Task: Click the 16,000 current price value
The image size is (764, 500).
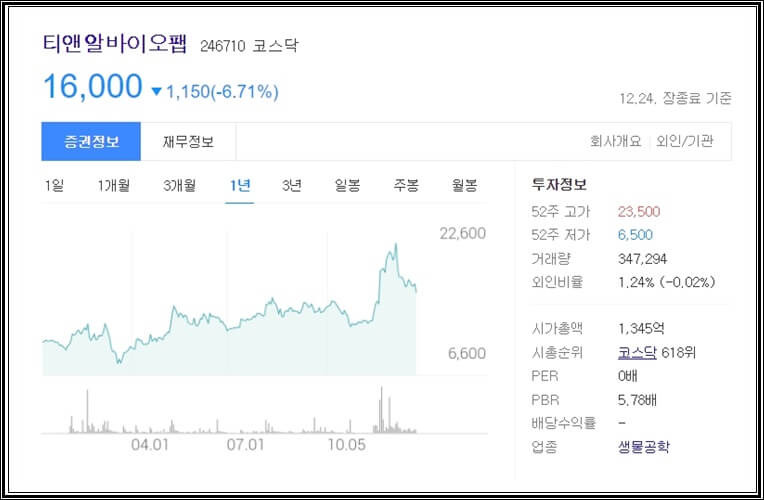Action: (x=92, y=87)
